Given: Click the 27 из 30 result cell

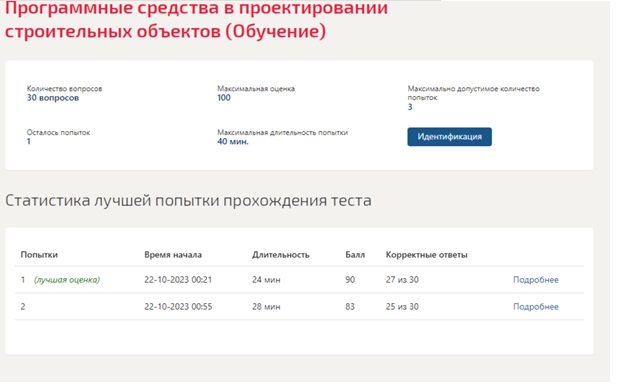Looking at the screenshot, I should point(402,280).
